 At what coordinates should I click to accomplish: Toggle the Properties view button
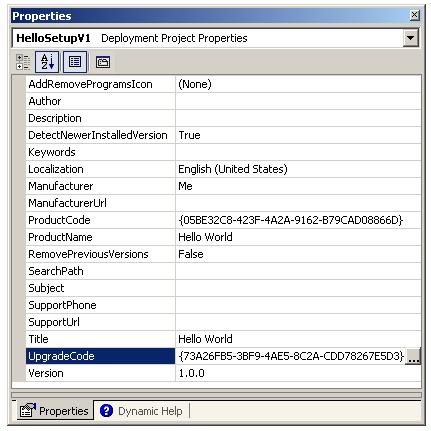pos(75,62)
